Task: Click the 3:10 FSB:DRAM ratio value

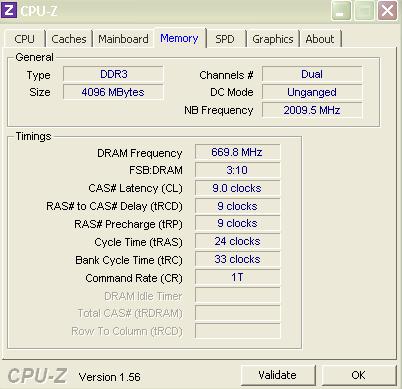Action: 237,170
